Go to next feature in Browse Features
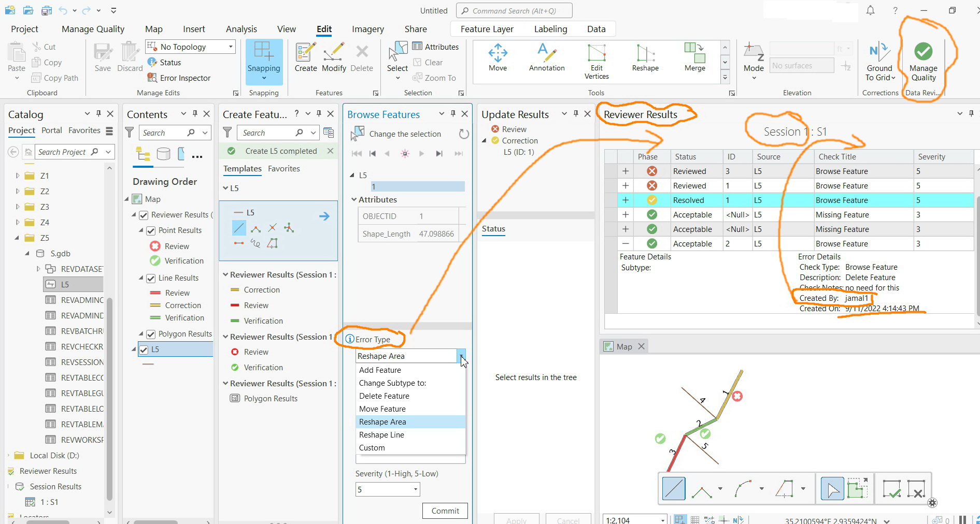 421,153
